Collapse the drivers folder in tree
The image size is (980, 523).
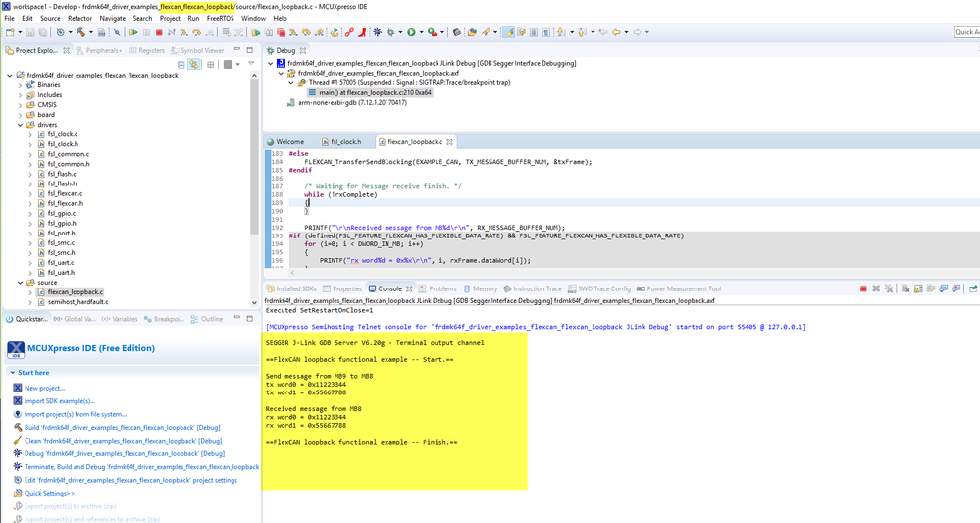tap(20, 125)
